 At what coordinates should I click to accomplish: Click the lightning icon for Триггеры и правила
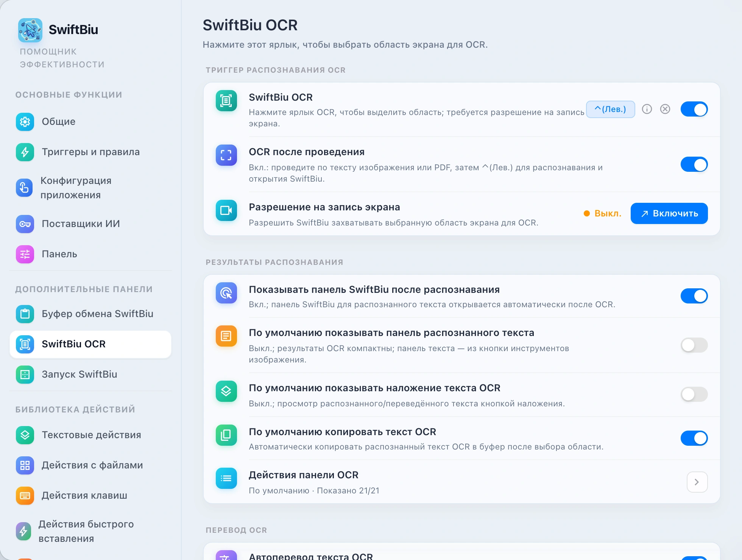tap(25, 152)
